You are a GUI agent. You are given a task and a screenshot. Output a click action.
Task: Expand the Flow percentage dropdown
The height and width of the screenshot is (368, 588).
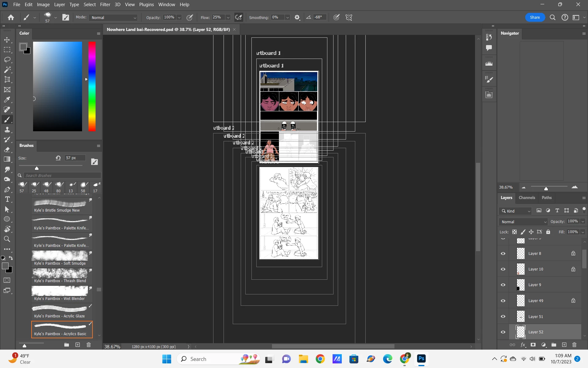point(228,17)
